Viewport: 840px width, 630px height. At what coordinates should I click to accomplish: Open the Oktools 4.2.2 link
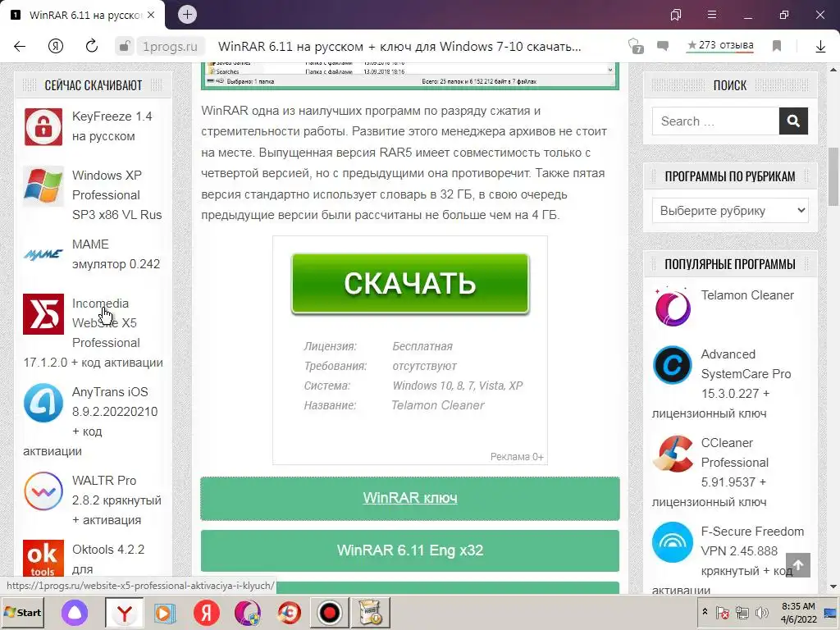(108, 559)
